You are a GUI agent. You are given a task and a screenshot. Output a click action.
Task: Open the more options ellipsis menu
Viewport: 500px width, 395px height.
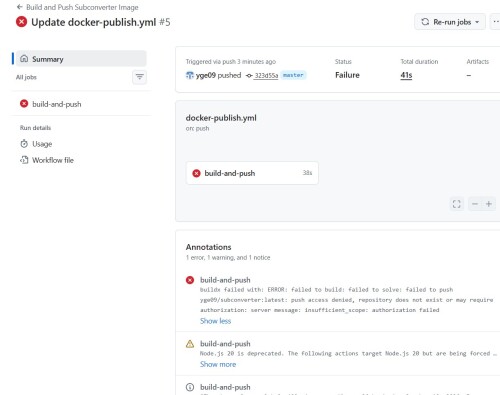pyautogui.click(x=496, y=22)
